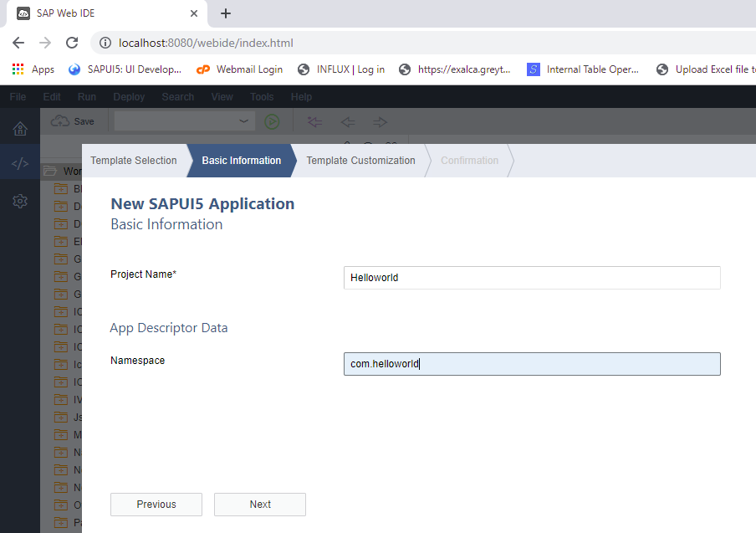Click the "Project Name*" label
The height and width of the screenshot is (533, 756).
coord(143,274)
